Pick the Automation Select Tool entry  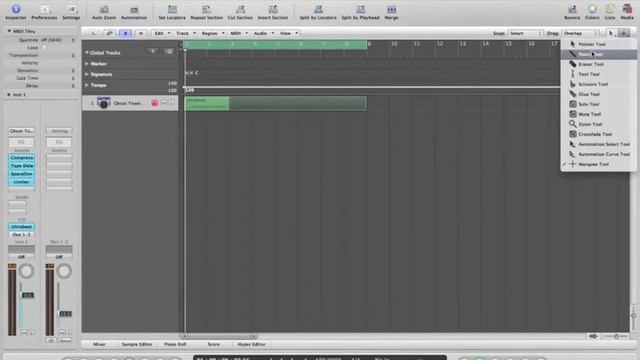(598, 144)
